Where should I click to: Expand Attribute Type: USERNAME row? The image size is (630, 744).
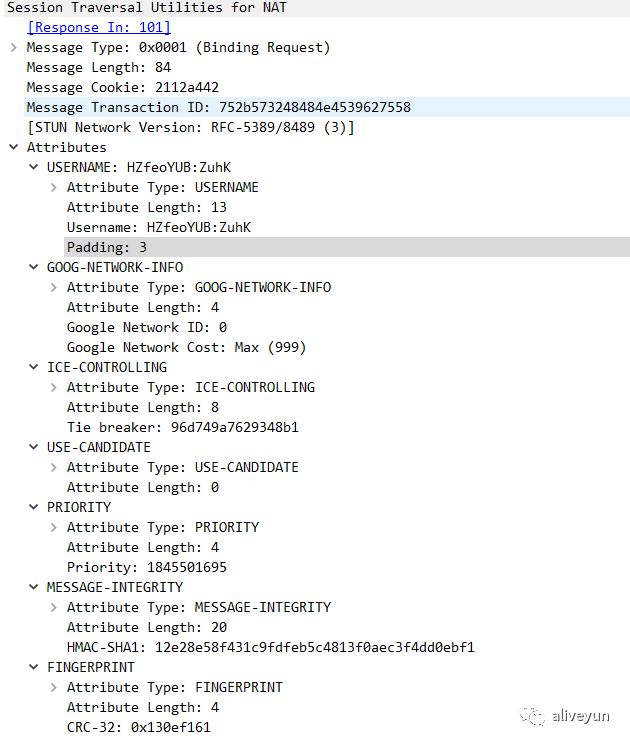(x=53, y=187)
